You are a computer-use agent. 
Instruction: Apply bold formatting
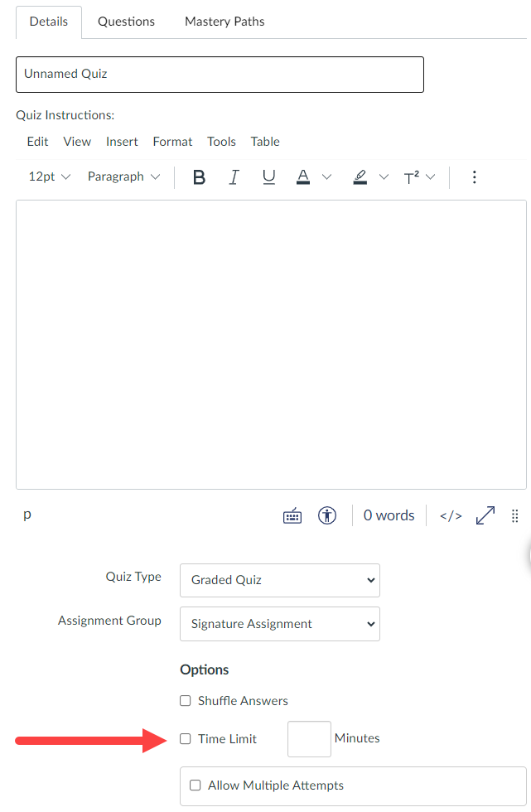pos(199,177)
